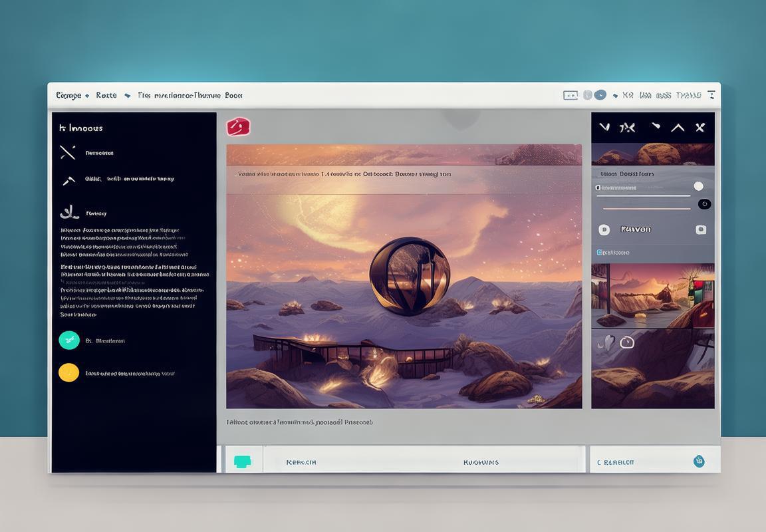Select the diagonal slash tool in left sidebar
The height and width of the screenshot is (532, 766).
pyautogui.click(x=68, y=152)
